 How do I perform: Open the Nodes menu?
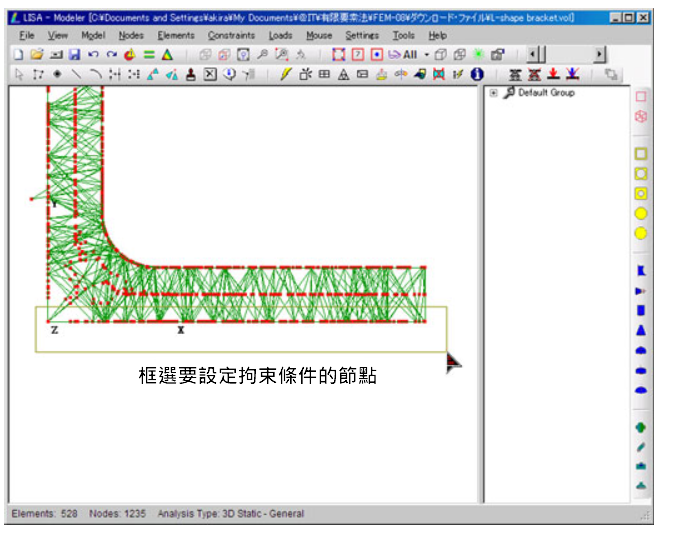(x=131, y=35)
